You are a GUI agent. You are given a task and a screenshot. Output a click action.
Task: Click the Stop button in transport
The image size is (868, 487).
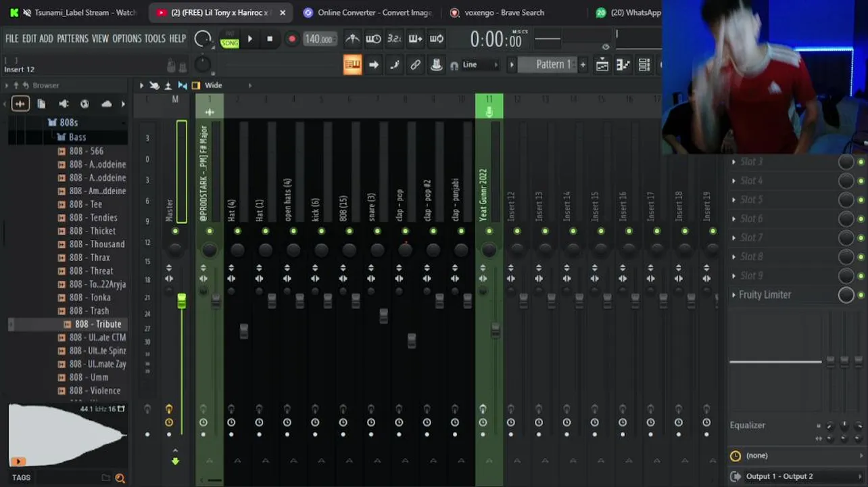tap(270, 39)
